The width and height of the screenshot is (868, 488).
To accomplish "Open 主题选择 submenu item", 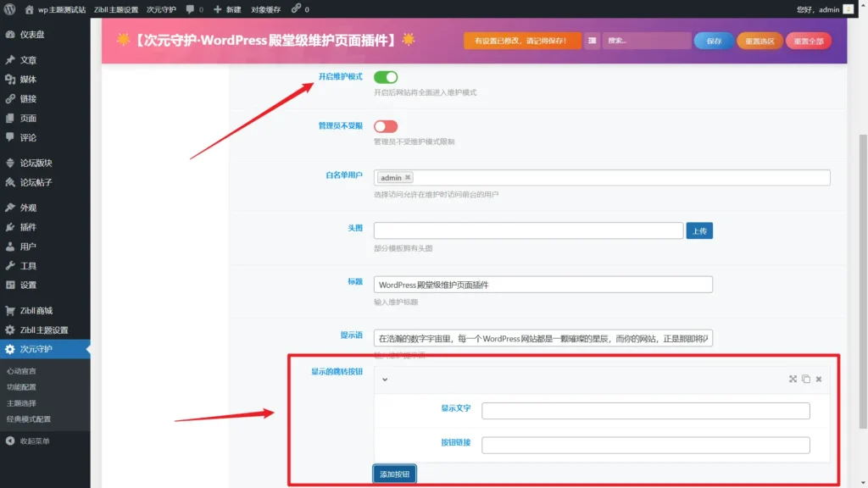I will pos(21,402).
